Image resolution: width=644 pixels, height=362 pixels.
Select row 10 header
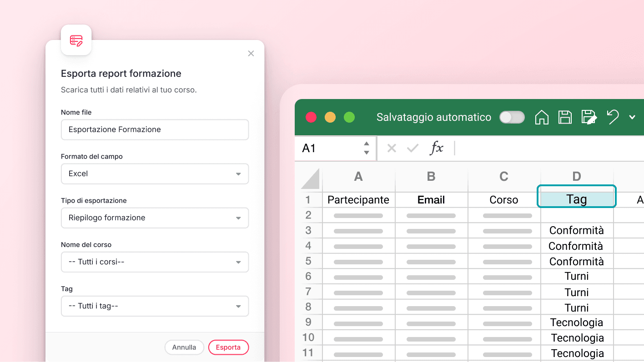308,337
